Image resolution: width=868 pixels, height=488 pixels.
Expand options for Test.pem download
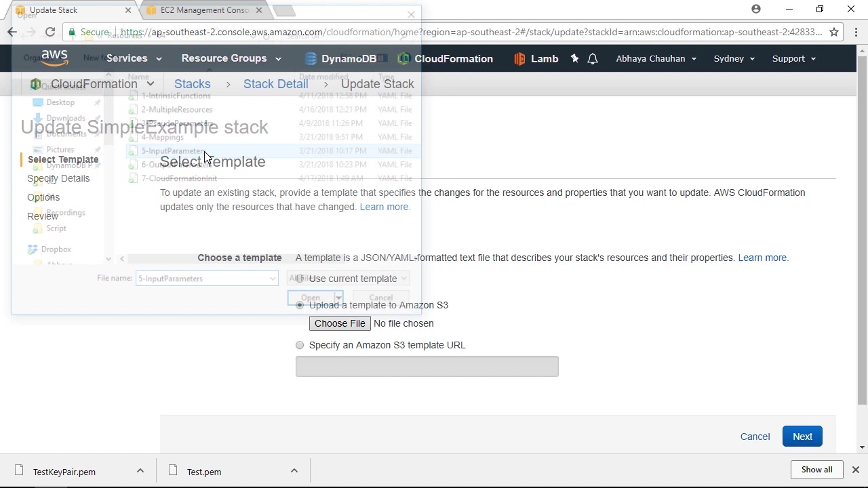click(x=294, y=471)
